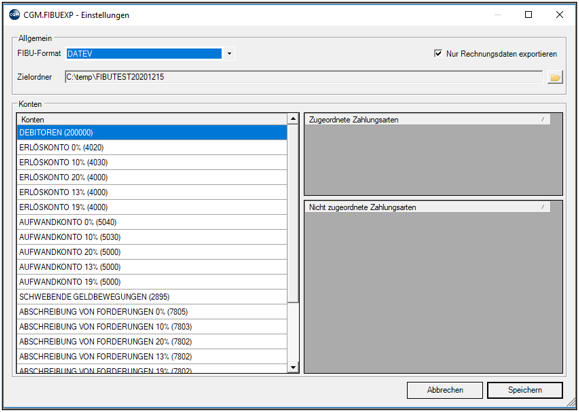This screenshot has width=579, height=412.
Task: Select AUFWANDKONTO 13% (5000) row
Action: 152,267
